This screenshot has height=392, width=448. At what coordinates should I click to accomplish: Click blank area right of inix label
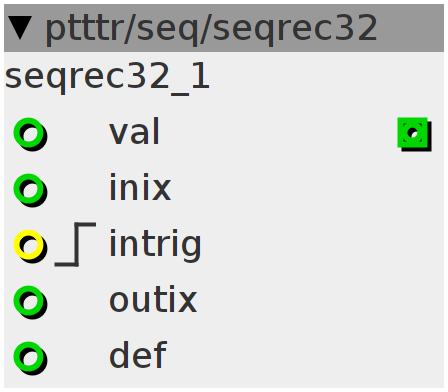307,188
